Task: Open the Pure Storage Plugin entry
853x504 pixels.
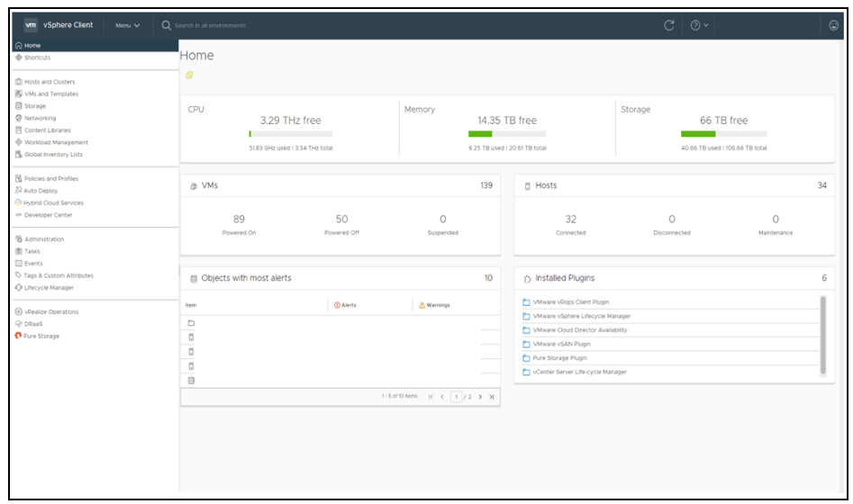Action: click(x=559, y=357)
